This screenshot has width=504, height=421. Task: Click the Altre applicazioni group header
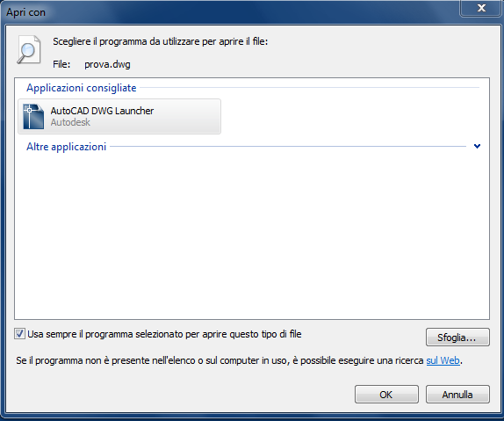click(x=66, y=147)
